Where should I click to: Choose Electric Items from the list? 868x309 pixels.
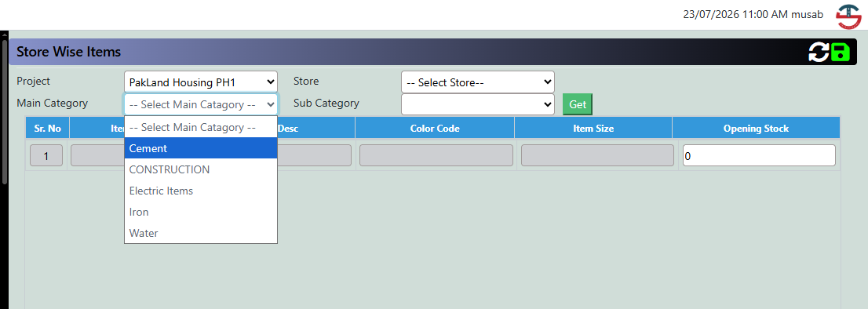[x=200, y=191]
